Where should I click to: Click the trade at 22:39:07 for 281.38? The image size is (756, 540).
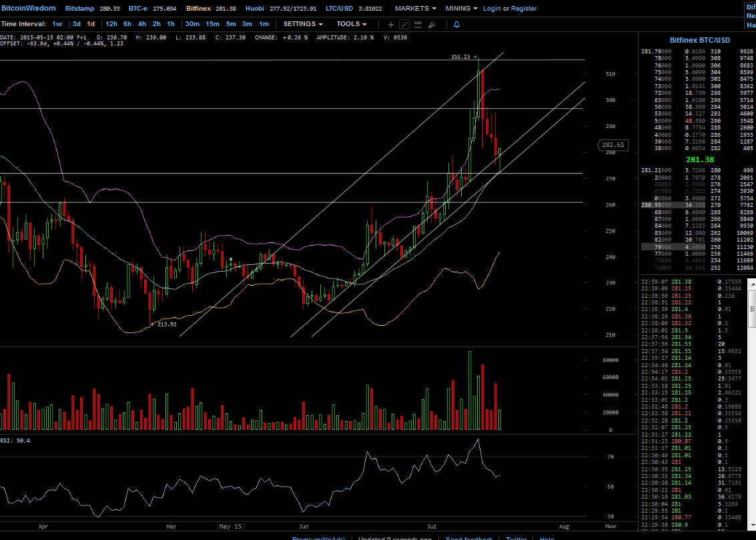tap(692, 282)
